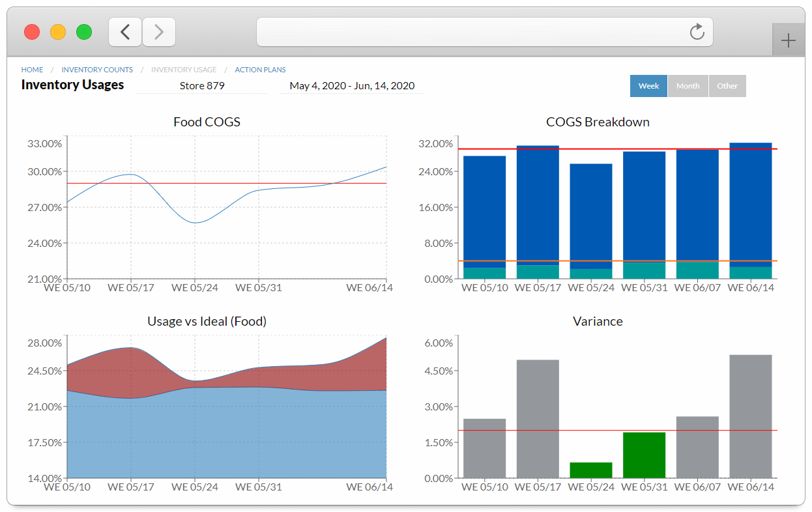Click the browser back navigation arrow

[x=125, y=31]
